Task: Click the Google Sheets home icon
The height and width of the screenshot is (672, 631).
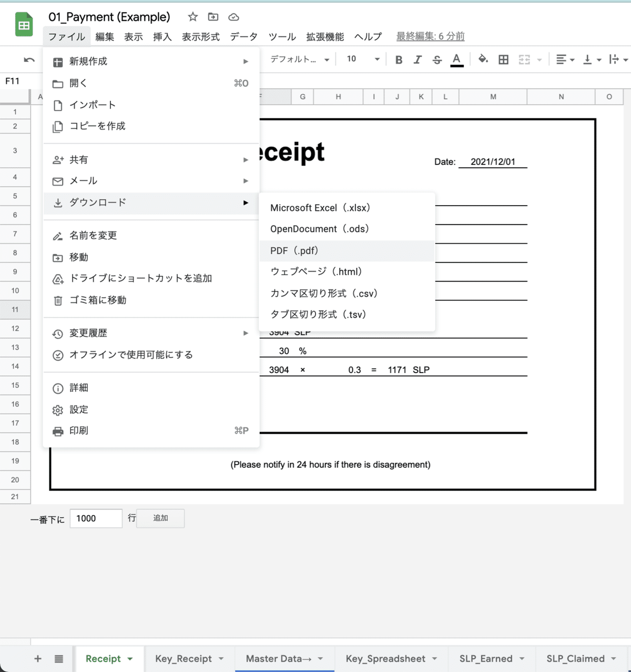Action: [24, 25]
